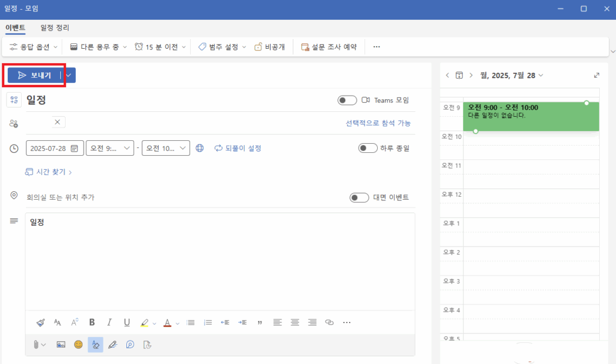Select the 이벤트 tab
This screenshot has height=364, width=616.
[x=14, y=28]
